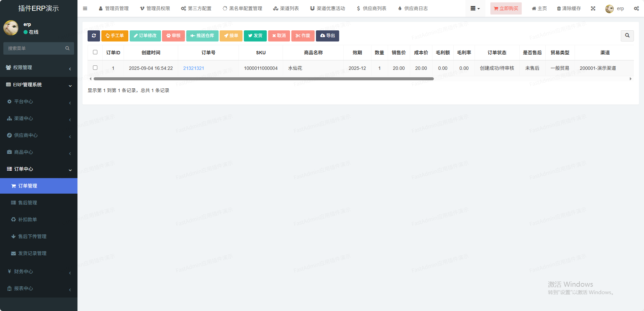The width and height of the screenshot is (644, 311).
Task: Open order number 21321321 link
Action: [194, 68]
